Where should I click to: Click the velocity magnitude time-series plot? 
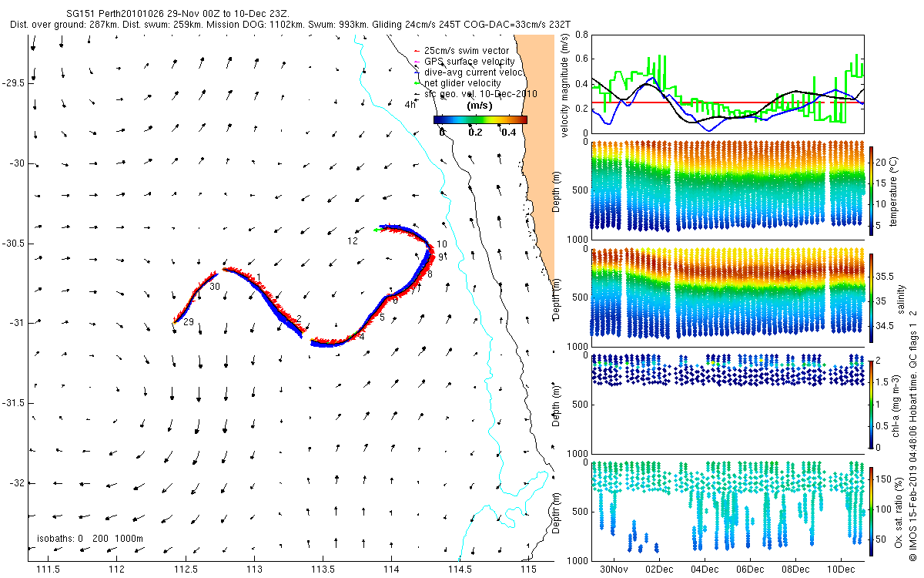pos(728,84)
